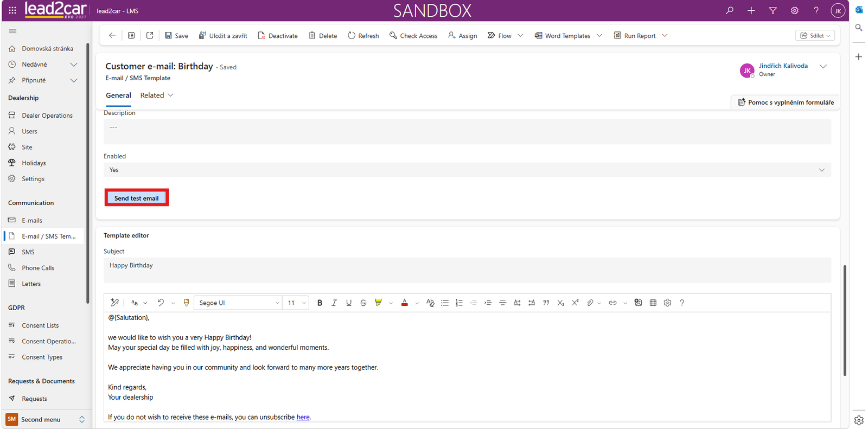Click the Bold formatting icon

pos(320,303)
